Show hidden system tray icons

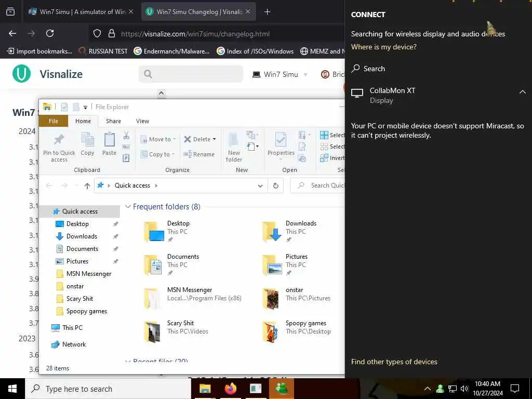tap(428, 389)
